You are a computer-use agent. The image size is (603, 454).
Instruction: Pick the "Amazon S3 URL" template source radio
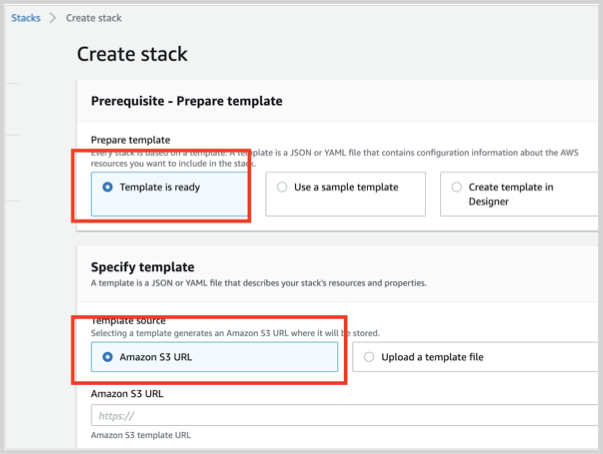click(x=108, y=356)
